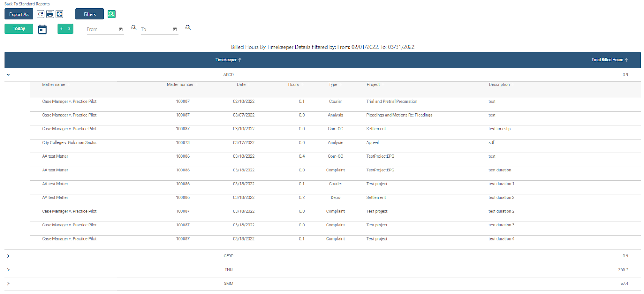644x294 pixels.
Task: Click Pleadings and Motions Re: Pleadings project
Action: (x=399, y=115)
